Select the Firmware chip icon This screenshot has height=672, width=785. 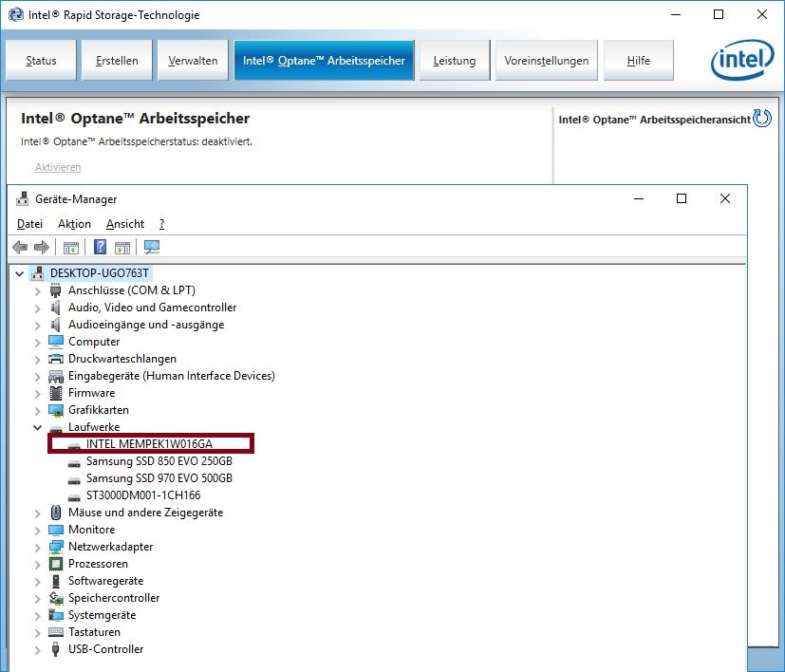point(56,393)
